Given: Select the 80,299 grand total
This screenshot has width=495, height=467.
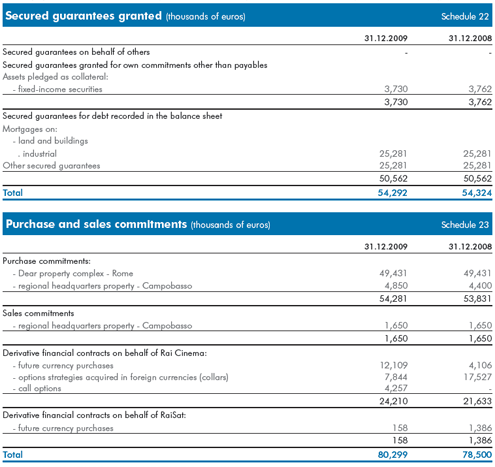Looking at the screenshot, I should (x=392, y=455).
